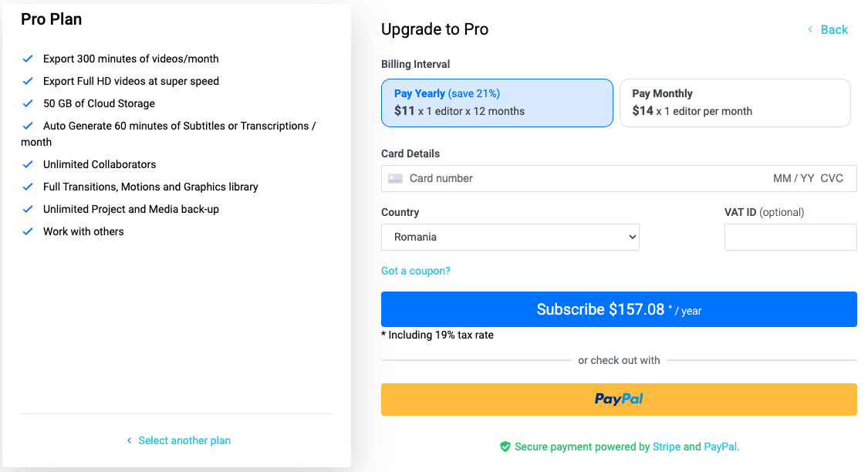Click the checkmark next to Work with others

click(x=28, y=231)
